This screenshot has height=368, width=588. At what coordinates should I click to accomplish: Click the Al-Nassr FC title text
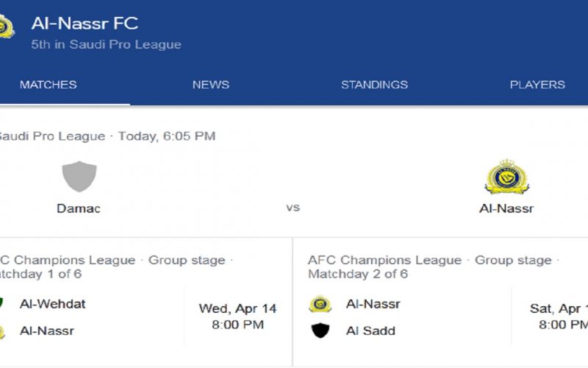85,24
